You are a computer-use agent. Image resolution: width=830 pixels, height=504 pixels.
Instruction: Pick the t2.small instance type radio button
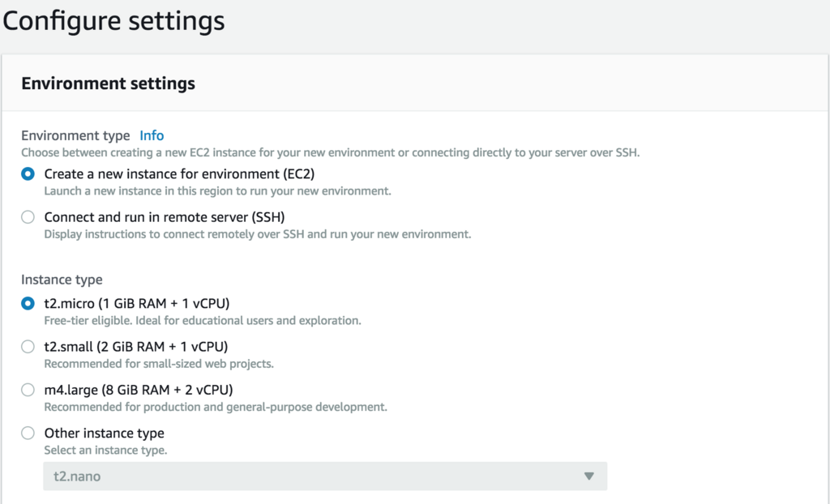tap(28, 347)
